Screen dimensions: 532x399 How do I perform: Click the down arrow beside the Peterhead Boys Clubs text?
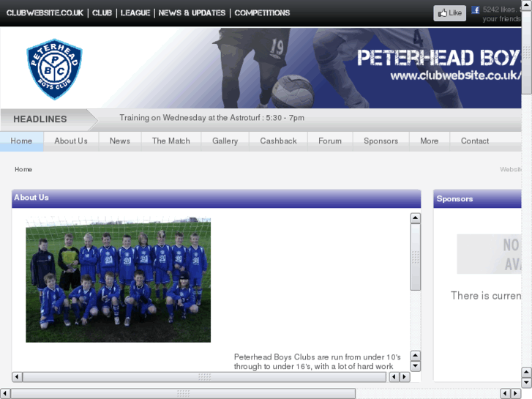416,366
